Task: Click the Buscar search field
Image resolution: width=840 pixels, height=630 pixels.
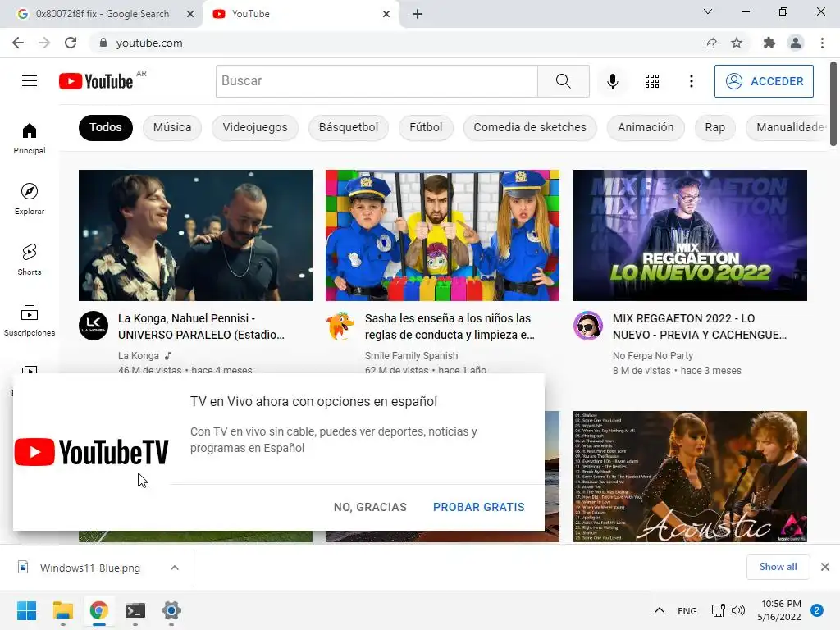Action: 377,81
